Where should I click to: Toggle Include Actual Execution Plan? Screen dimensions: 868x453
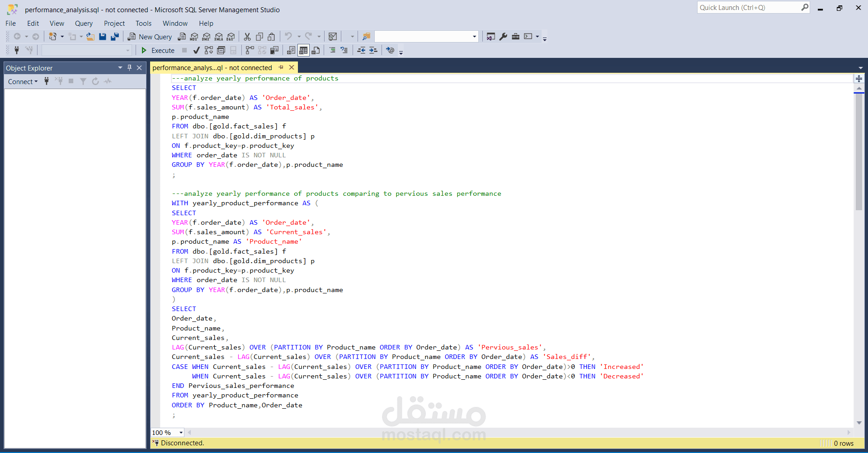250,50
